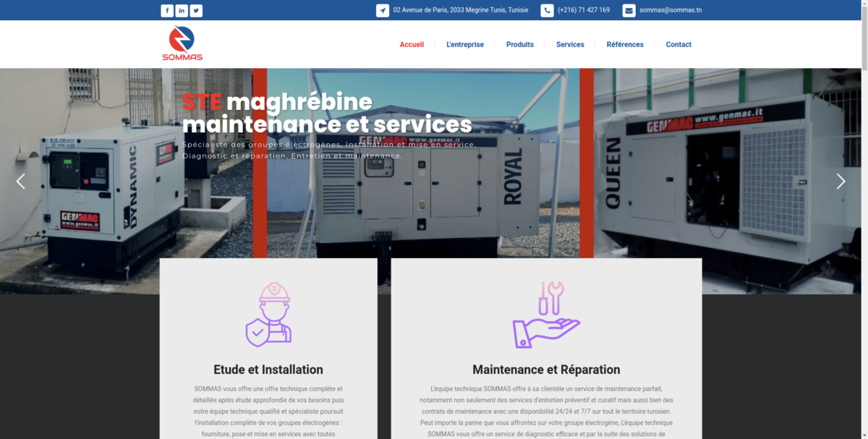Click phone number (+216) 71 427 169
The width and height of the screenshot is (868, 439).
click(x=584, y=10)
